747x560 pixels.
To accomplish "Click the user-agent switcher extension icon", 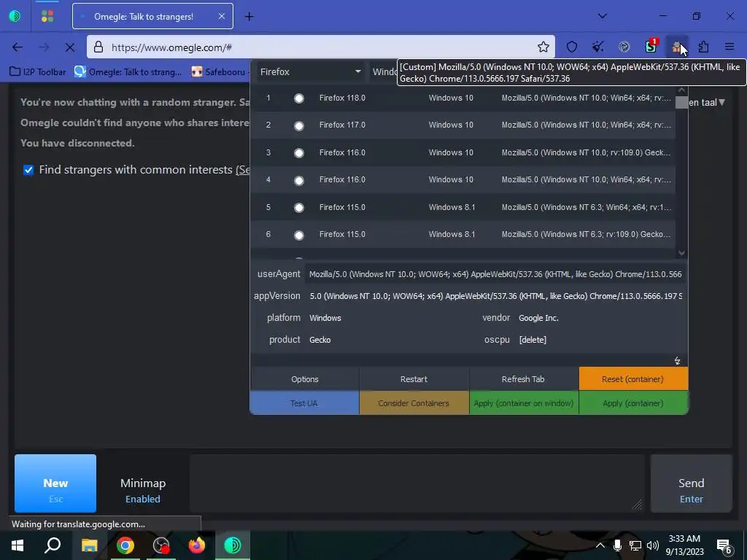I will [677, 47].
